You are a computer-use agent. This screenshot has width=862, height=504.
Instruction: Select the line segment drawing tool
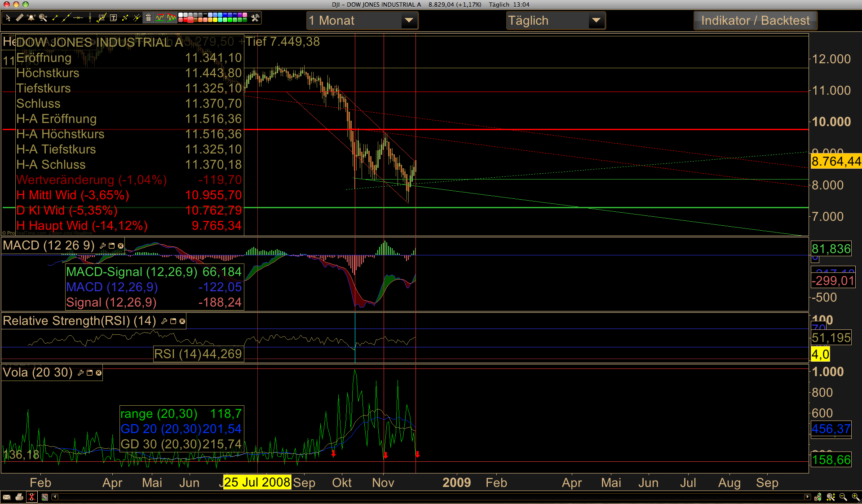(x=55, y=18)
